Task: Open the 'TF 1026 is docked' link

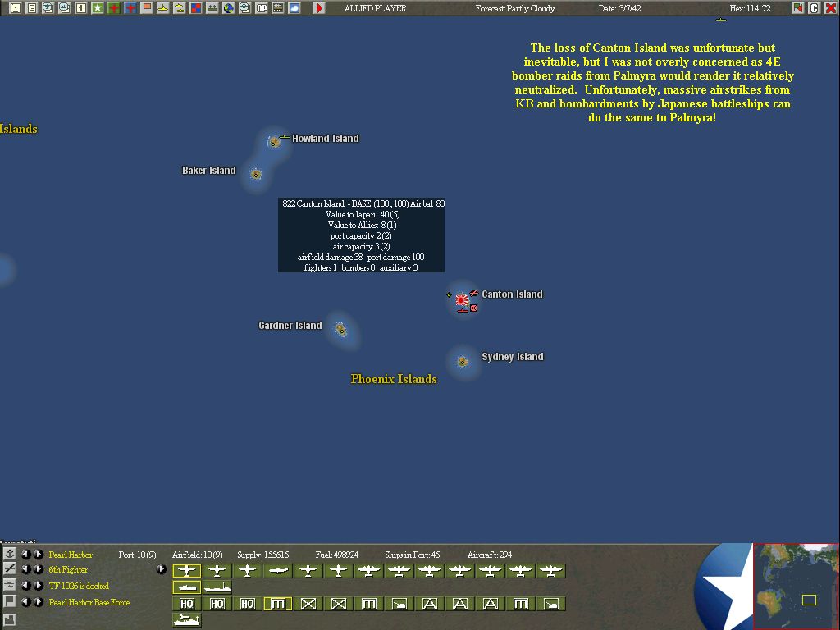Action: 79,586
